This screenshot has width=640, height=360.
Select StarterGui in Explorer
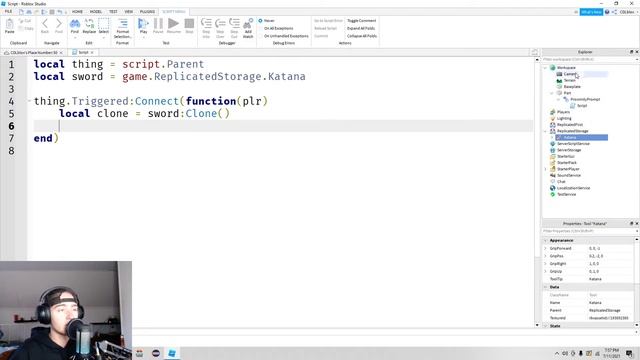tap(566, 156)
